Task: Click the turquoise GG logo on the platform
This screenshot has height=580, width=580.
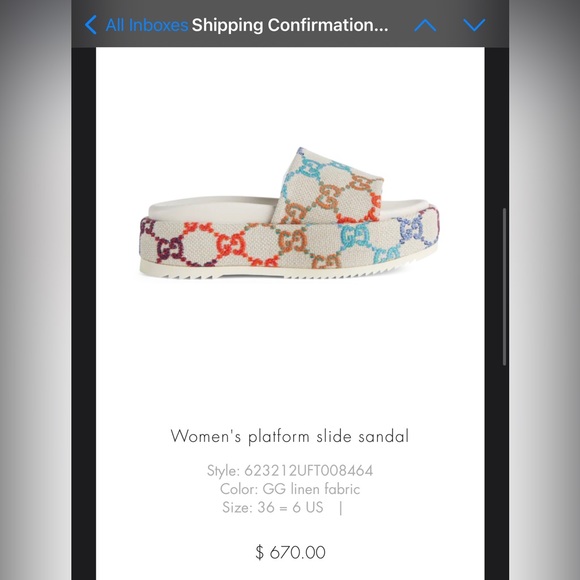Action: 354,236
